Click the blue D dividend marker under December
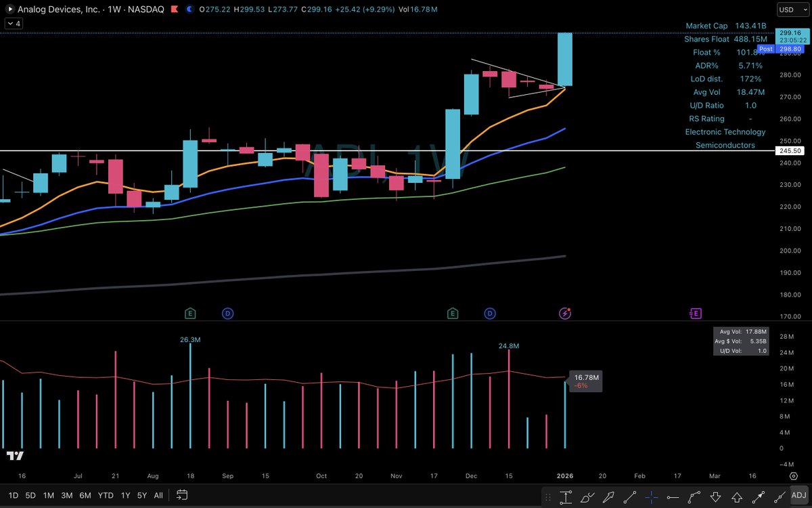Screen dimensions: 812x508 tap(490, 313)
